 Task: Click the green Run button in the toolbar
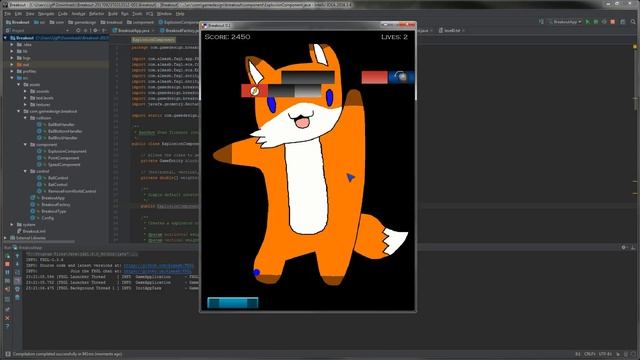pyautogui.click(x=588, y=22)
